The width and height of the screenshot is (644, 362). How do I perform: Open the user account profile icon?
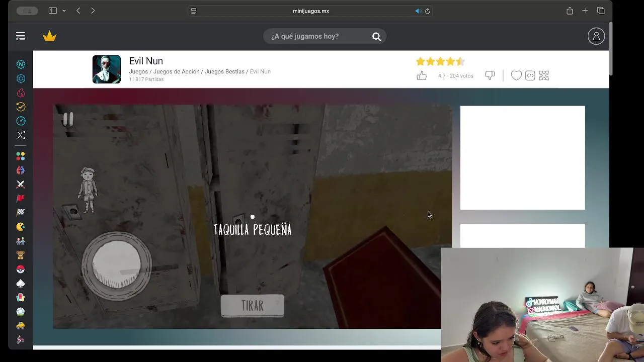point(596,36)
